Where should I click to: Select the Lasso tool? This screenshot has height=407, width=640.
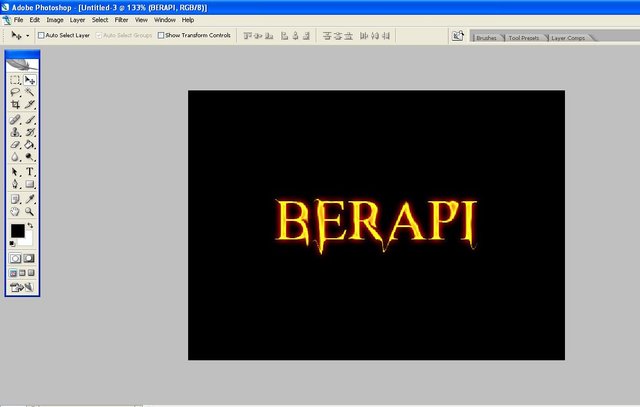(15, 92)
